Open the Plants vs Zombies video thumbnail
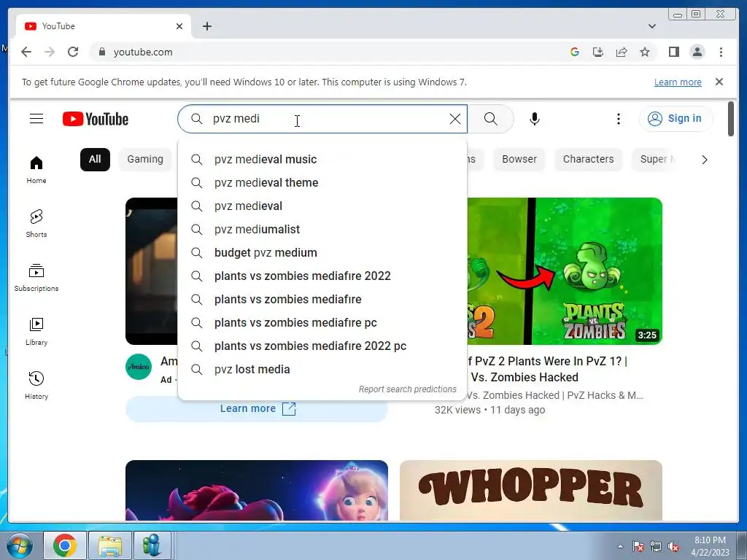Screen dimensions: 747x560 click(565, 271)
